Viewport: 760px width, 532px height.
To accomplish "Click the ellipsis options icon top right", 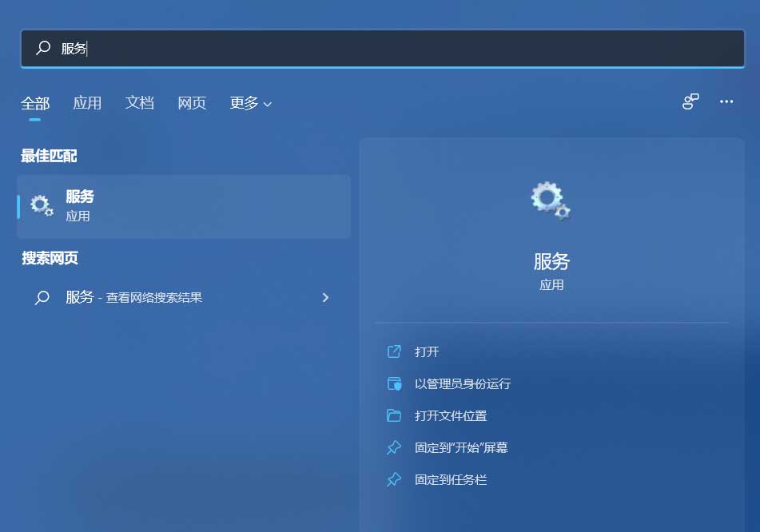I will [x=726, y=101].
